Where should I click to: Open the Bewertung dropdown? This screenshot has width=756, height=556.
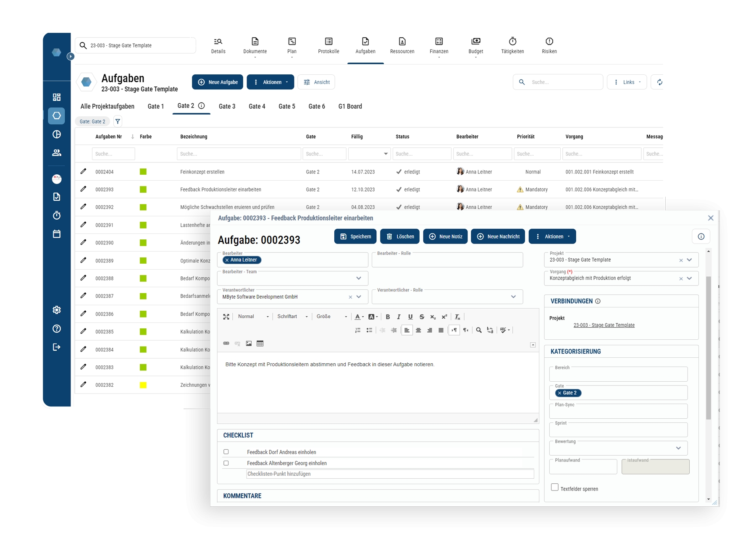tap(678, 448)
